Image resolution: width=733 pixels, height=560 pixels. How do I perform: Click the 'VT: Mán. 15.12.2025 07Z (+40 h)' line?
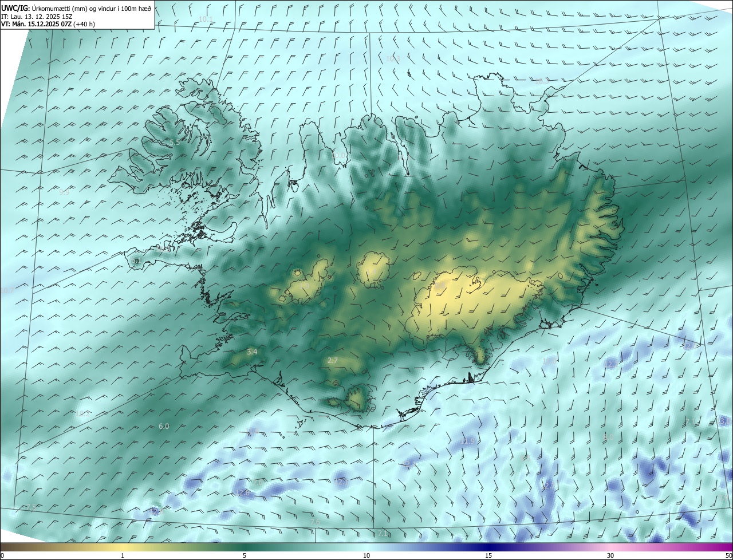[48, 24]
